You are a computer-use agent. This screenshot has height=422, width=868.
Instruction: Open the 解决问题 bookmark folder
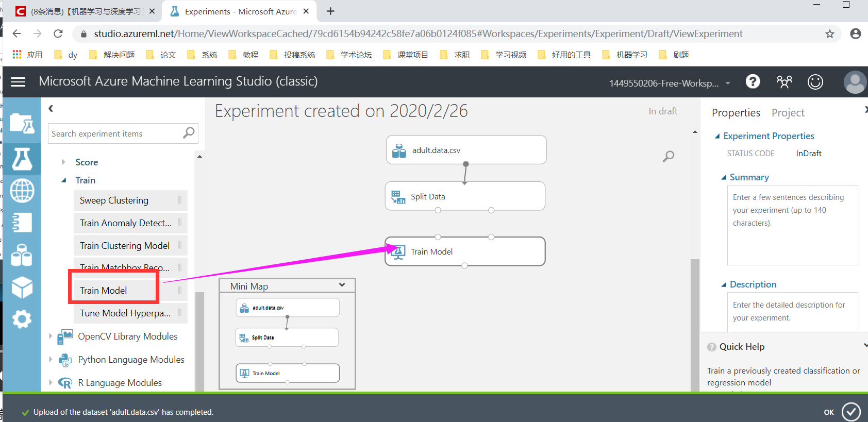point(112,55)
